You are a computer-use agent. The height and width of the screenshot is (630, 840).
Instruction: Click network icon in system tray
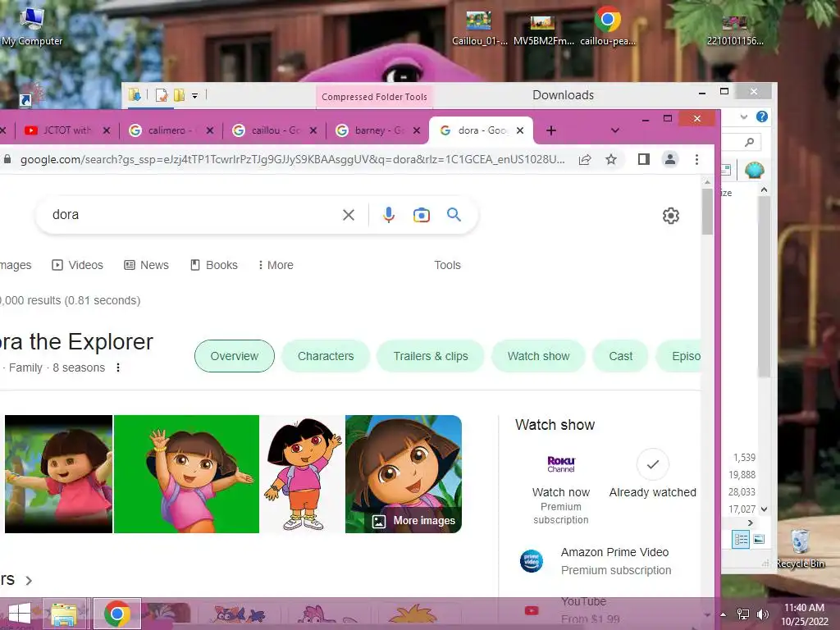(x=742, y=614)
